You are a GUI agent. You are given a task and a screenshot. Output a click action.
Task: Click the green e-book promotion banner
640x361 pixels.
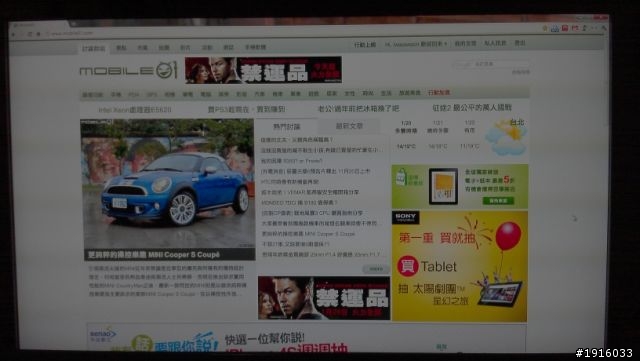(460, 186)
